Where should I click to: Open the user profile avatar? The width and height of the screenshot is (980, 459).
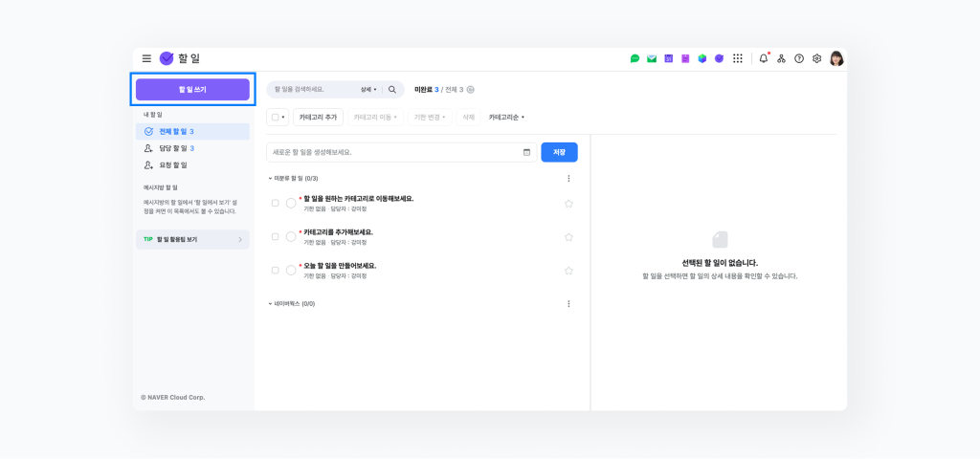(x=836, y=58)
